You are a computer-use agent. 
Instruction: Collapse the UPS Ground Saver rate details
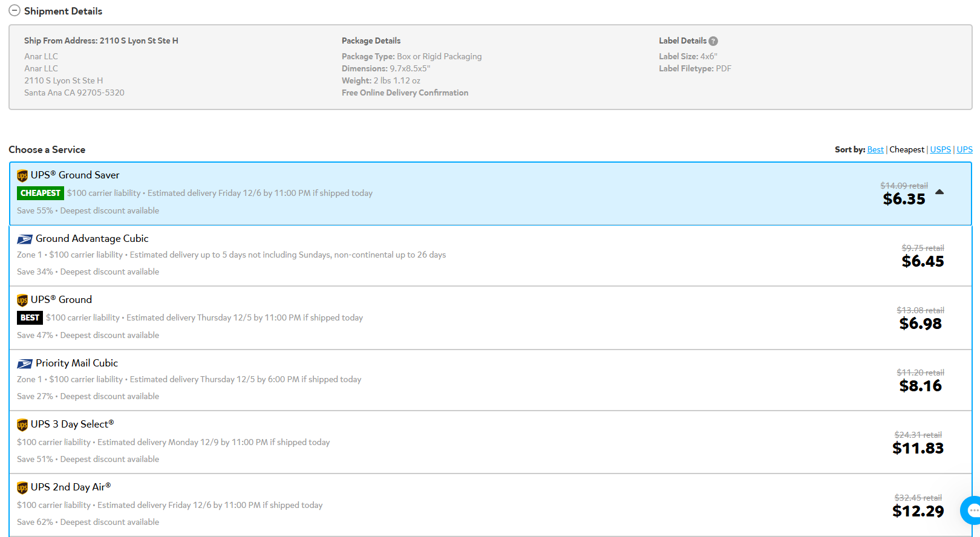pos(939,192)
